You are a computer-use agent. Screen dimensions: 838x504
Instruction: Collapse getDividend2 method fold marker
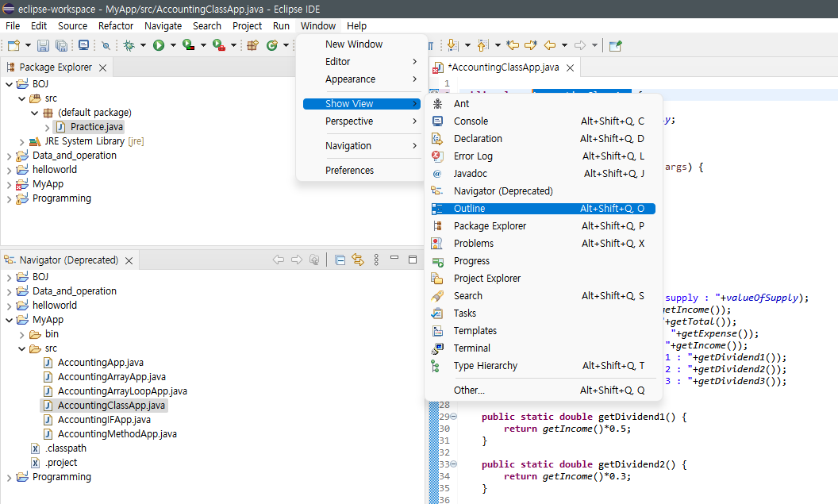pos(454,464)
